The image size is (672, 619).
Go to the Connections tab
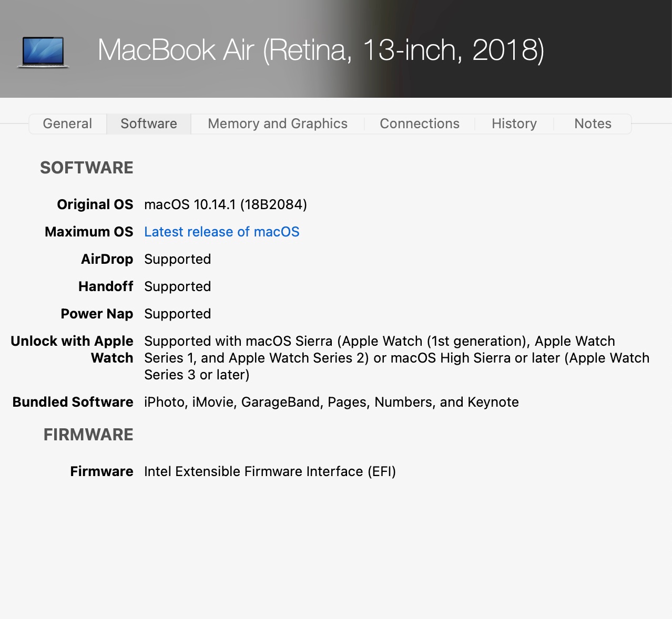tap(420, 123)
